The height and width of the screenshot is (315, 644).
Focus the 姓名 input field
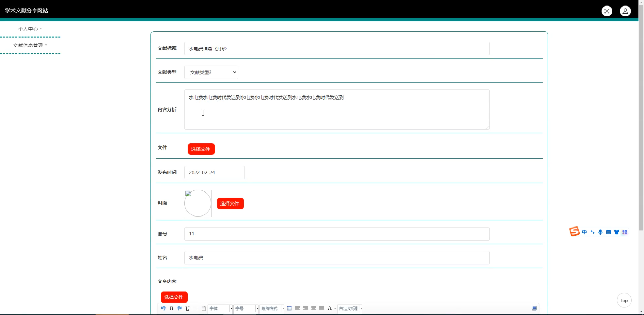[x=337, y=258]
